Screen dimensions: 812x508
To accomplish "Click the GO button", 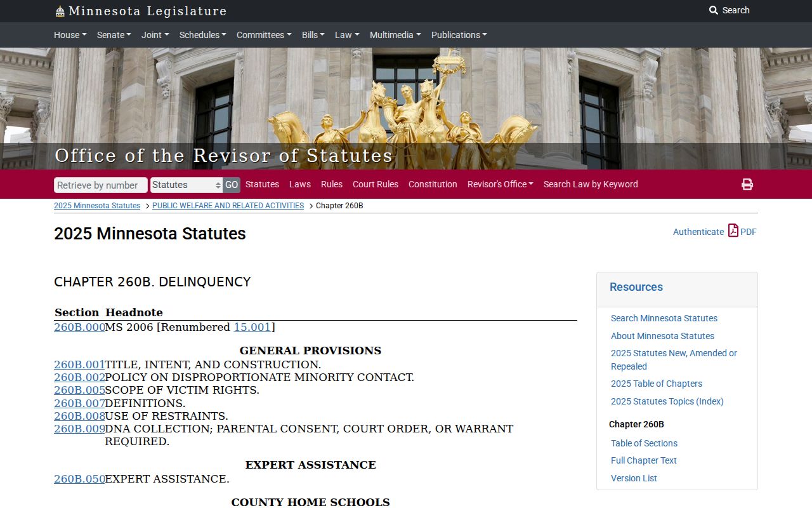I will (x=232, y=185).
